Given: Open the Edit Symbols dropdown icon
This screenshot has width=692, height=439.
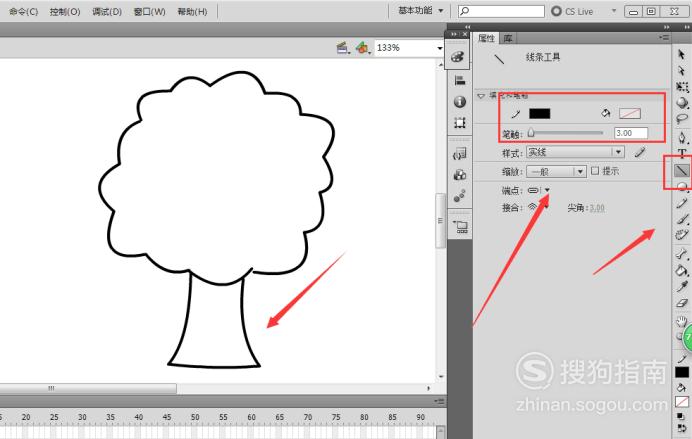Looking at the screenshot, I should coord(363,48).
